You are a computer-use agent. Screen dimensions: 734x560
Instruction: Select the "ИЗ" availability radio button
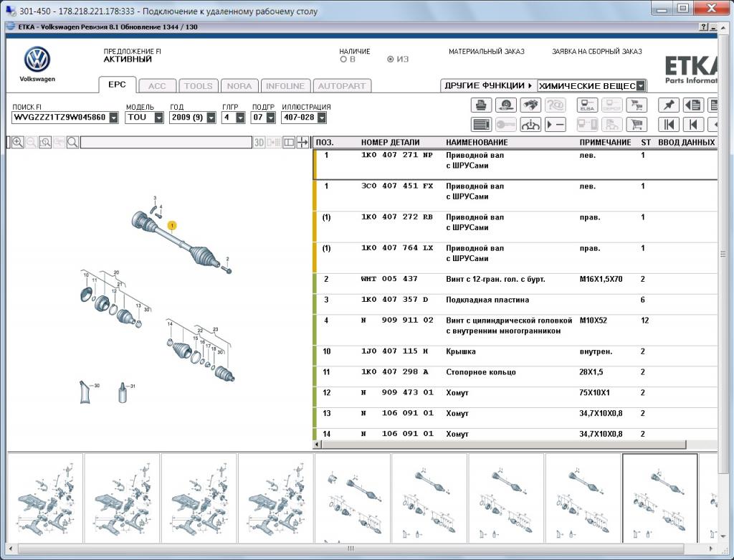pyautogui.click(x=391, y=60)
